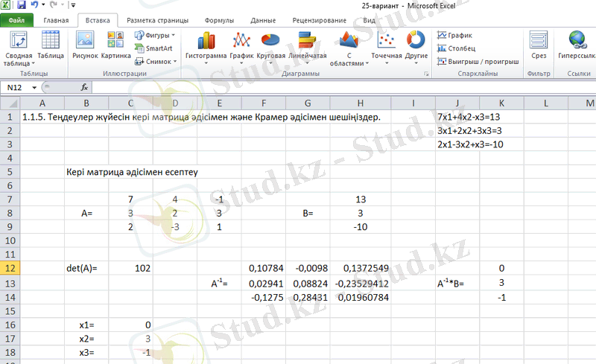Image resolution: width=596 pixels, height=364 pixels.
Task: Insert a Выигрыш / проигрыш sparkline
Action: click(478, 61)
